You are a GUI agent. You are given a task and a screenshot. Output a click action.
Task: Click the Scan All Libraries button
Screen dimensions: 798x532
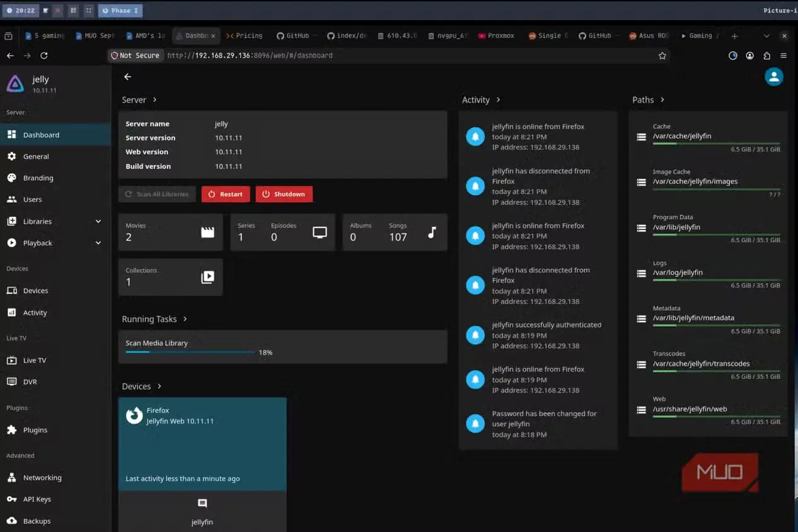pos(157,194)
